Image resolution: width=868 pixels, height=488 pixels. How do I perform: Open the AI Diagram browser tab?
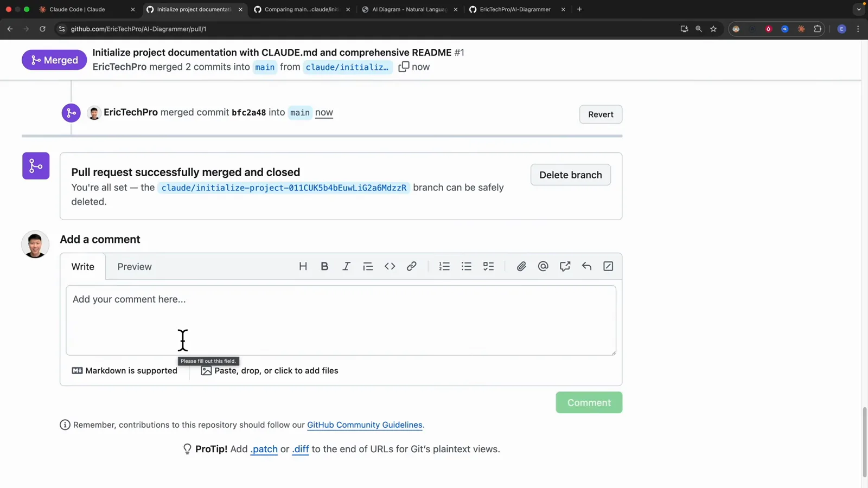[x=410, y=9]
